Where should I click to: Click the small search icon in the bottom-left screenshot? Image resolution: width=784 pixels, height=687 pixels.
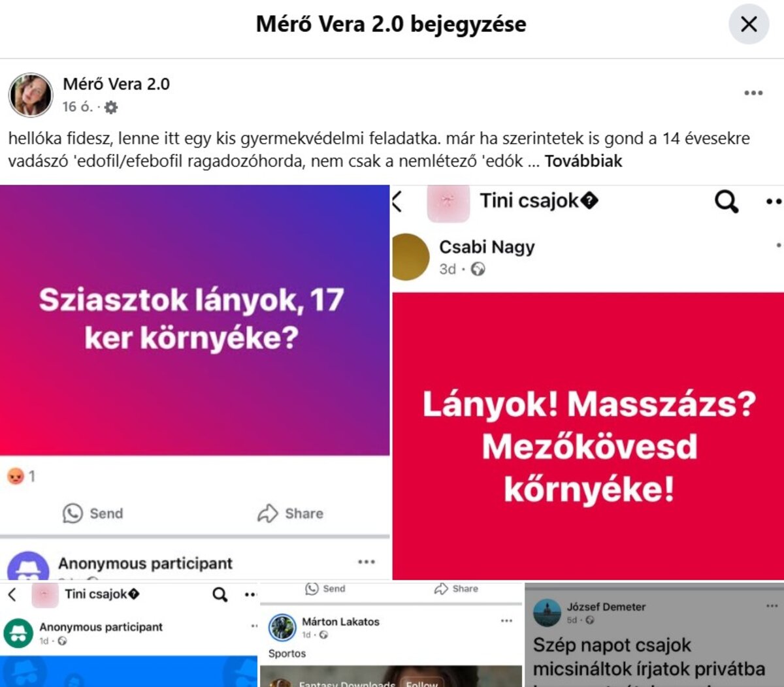pos(220,594)
